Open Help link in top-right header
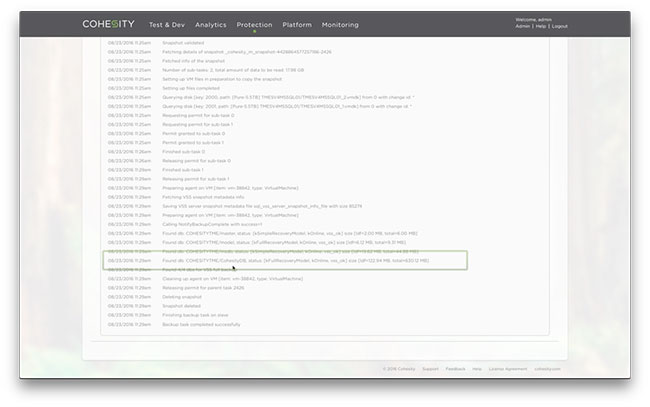 pos(541,27)
